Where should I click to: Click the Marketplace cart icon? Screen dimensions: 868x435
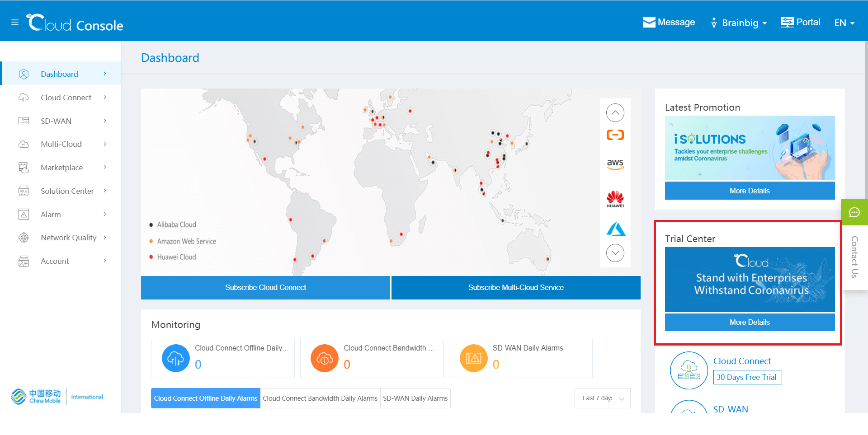pyautogui.click(x=24, y=168)
